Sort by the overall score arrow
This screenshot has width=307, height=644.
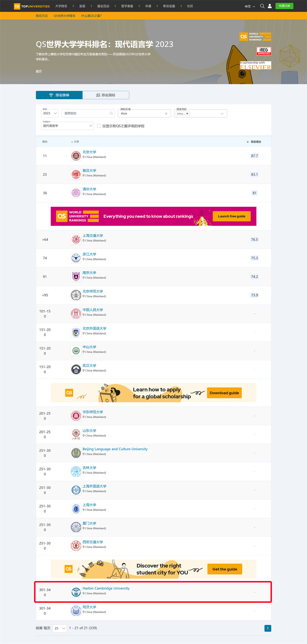pyautogui.click(x=247, y=142)
